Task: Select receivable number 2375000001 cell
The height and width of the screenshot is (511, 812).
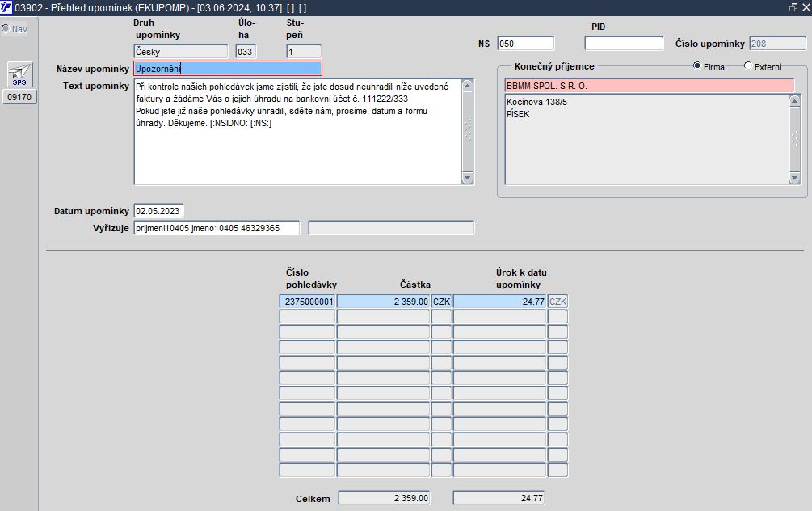Action: click(x=308, y=301)
